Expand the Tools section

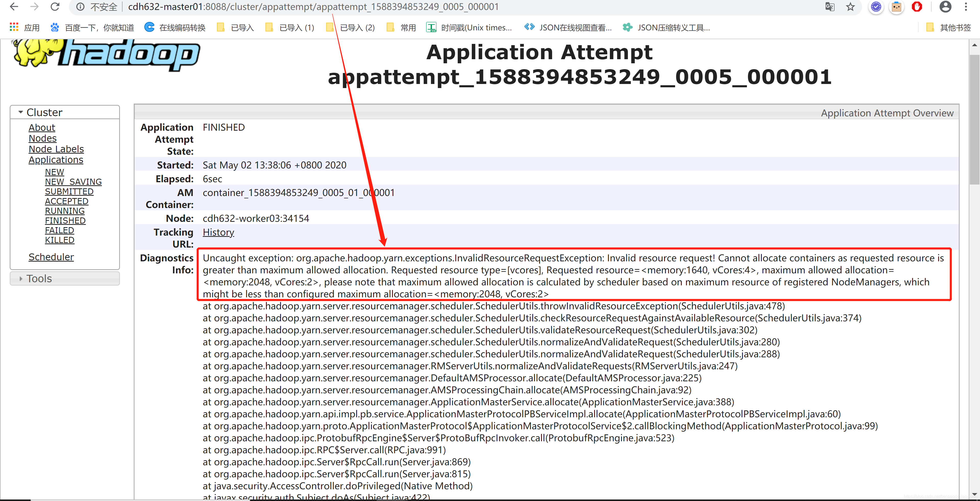point(39,279)
